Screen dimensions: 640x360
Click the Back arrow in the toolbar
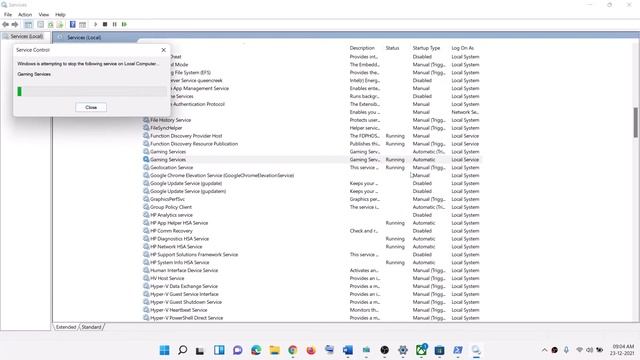pos(6,24)
